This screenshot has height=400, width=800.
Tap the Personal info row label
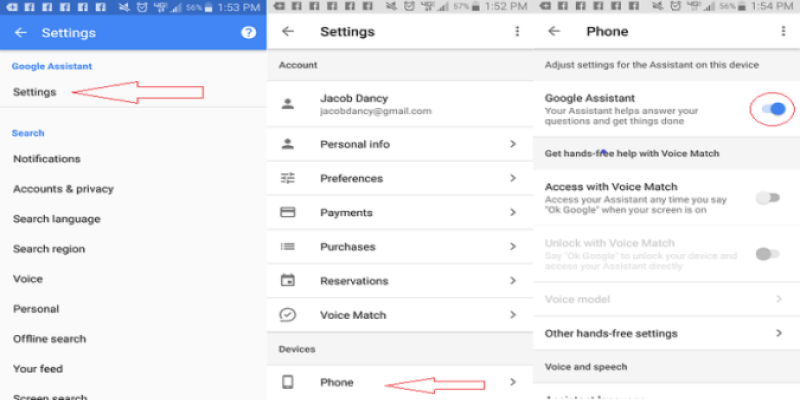click(355, 144)
